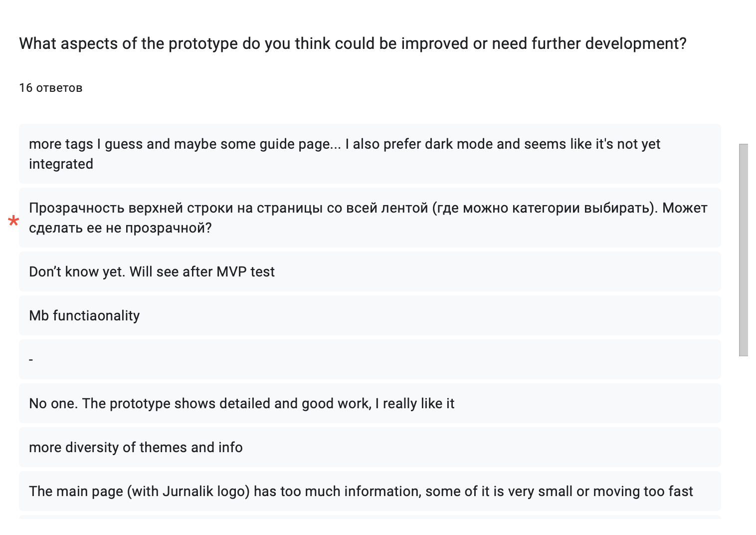This screenshot has height=535, width=756.
Task: Click the question heading about prototype improvements
Action: point(353,43)
